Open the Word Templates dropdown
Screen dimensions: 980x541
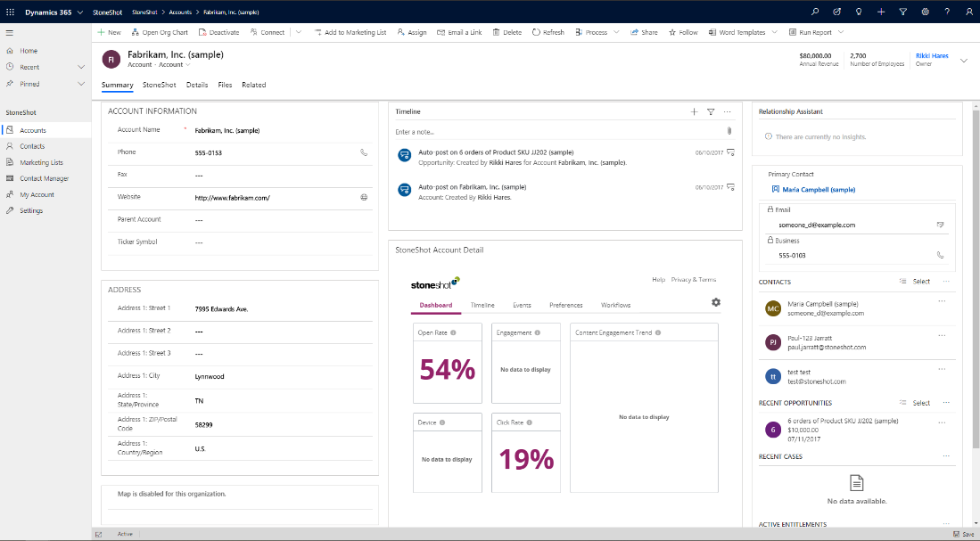[x=774, y=32]
